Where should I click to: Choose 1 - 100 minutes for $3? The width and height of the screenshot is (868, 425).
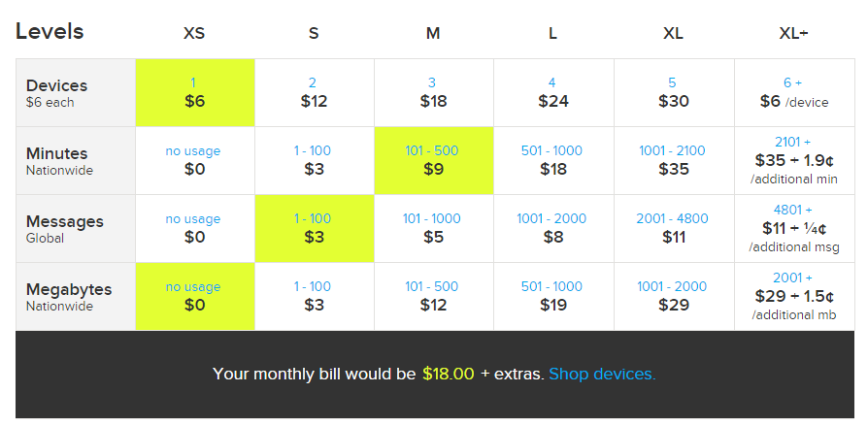point(315,160)
